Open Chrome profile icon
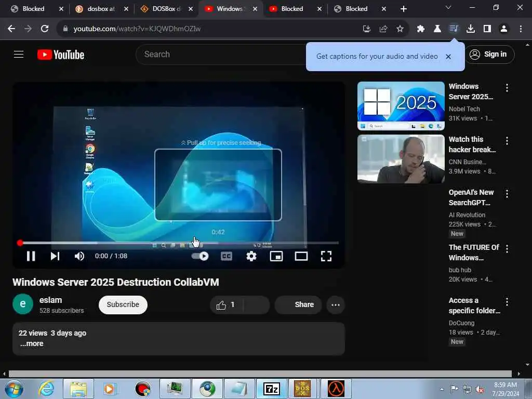The image size is (532, 399). click(504, 29)
